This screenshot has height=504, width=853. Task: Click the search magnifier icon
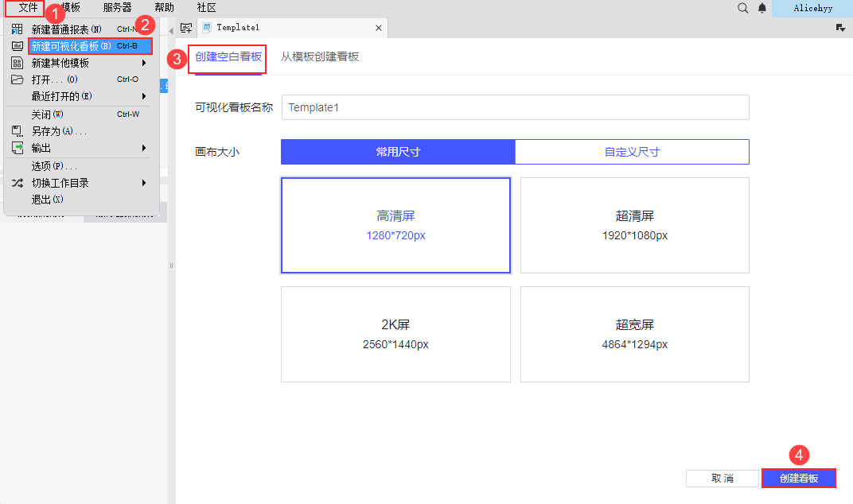pos(742,8)
